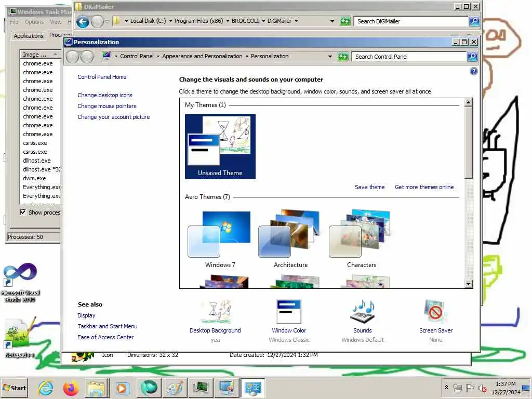This screenshot has height=399, width=532.
Task: Switch to Applications tab in Task Manager
Action: [x=29, y=36]
